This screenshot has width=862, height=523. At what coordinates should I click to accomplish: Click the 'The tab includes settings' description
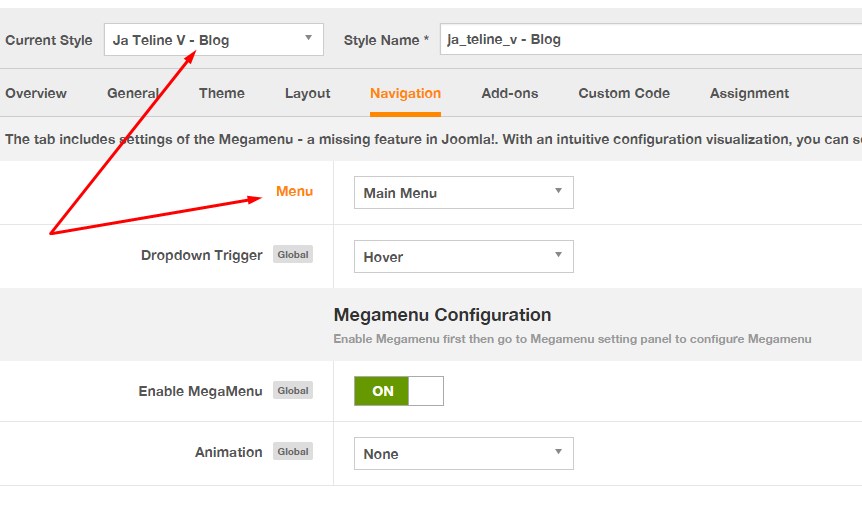(x=434, y=140)
